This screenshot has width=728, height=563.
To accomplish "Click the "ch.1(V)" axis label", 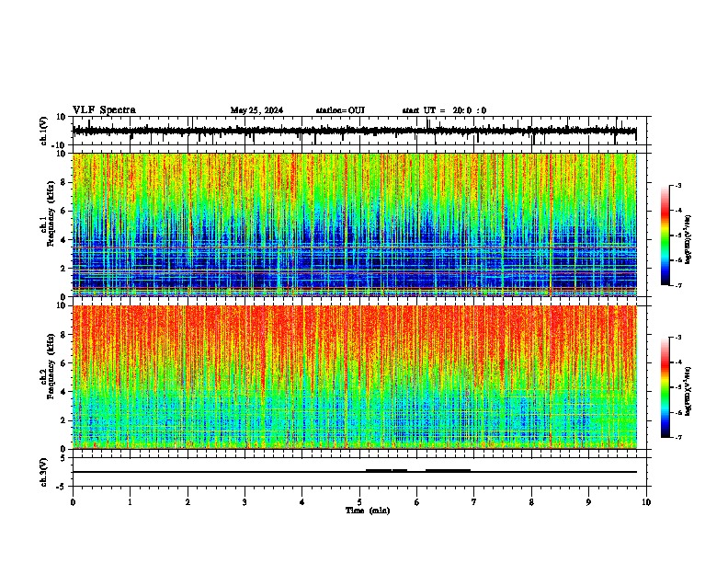I will pos(43,131).
